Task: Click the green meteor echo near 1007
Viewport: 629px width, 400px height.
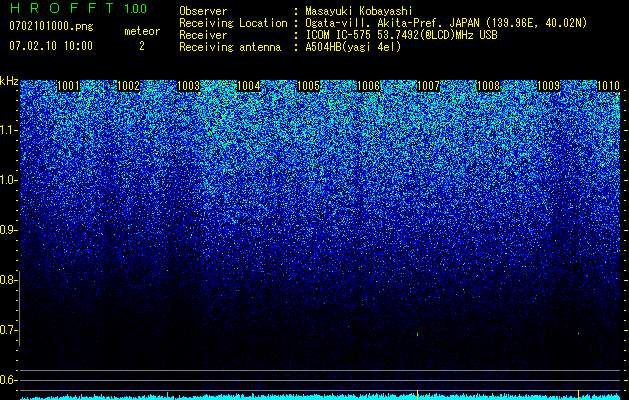Action: tap(417, 334)
